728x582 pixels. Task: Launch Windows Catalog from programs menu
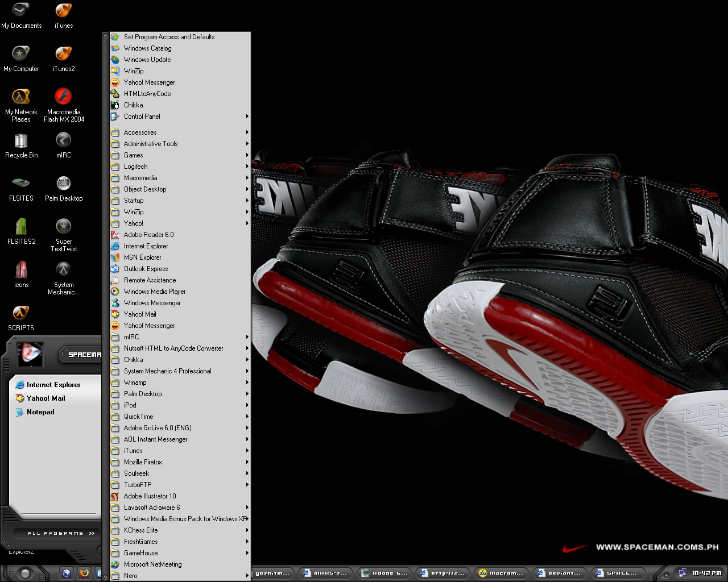coord(180,48)
